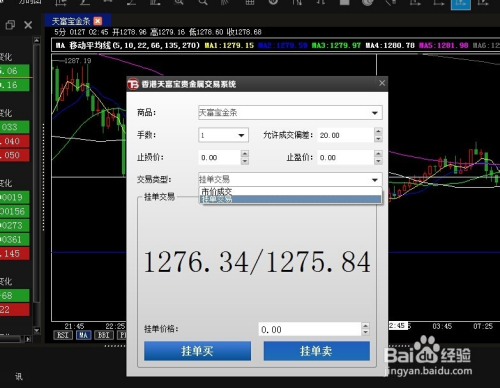The image size is (500, 388).
Task: Choose 挂单交易 from the trade type list
Action: [x=290, y=199]
